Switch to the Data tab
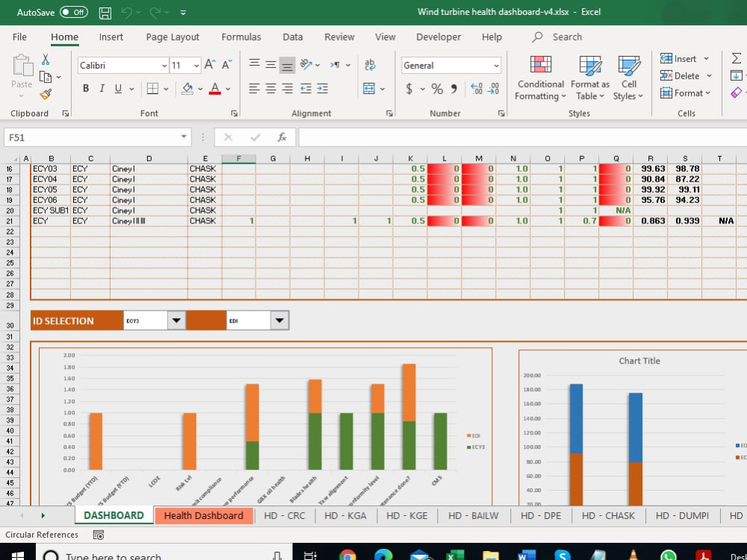 pyautogui.click(x=293, y=37)
